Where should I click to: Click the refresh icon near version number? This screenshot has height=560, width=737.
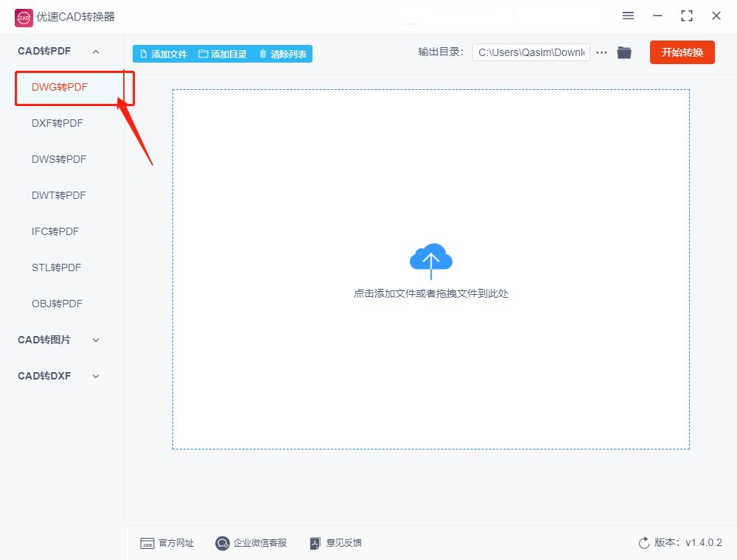(642, 542)
